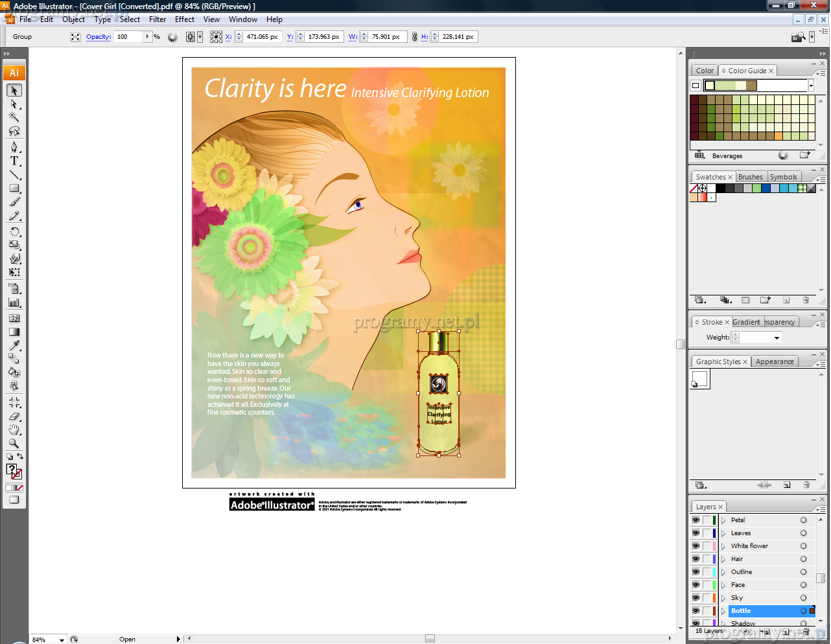
Task: Expand the Leaves layer contents
Action: (x=723, y=533)
